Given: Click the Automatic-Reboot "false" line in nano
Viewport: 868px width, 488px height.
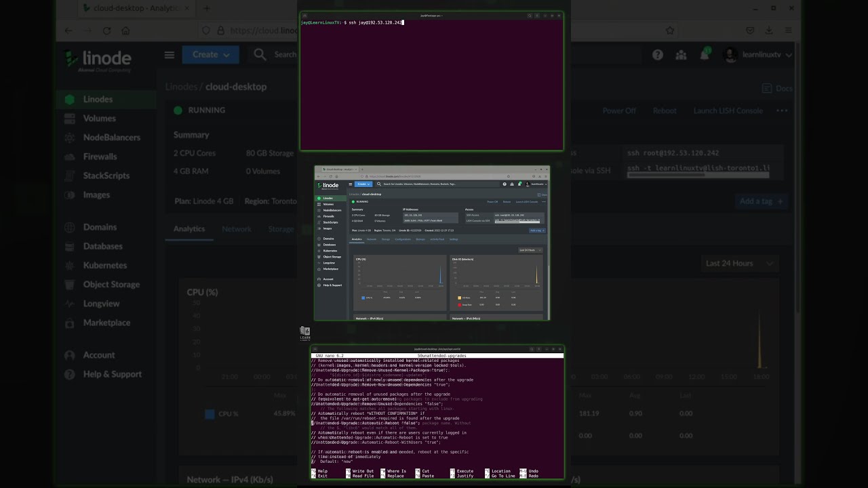Looking at the screenshot, I should [366, 423].
